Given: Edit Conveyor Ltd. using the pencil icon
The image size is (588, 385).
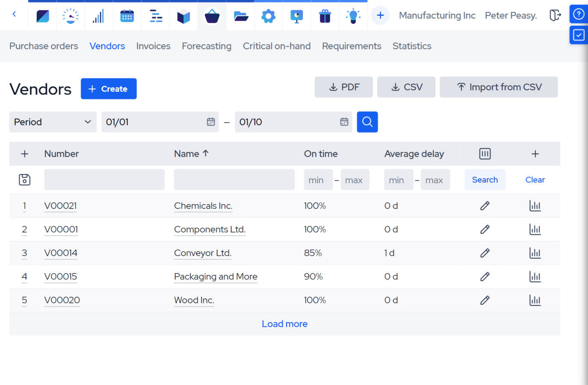Looking at the screenshot, I should point(485,253).
